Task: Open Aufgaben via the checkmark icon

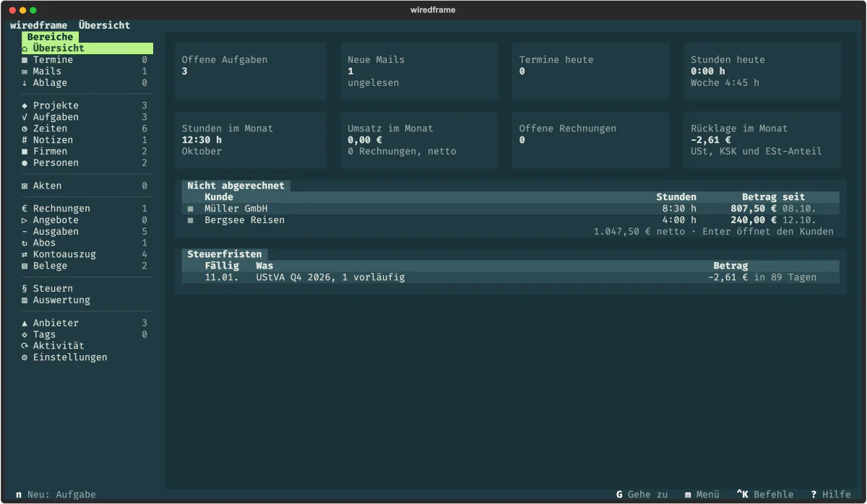Action: pos(25,117)
